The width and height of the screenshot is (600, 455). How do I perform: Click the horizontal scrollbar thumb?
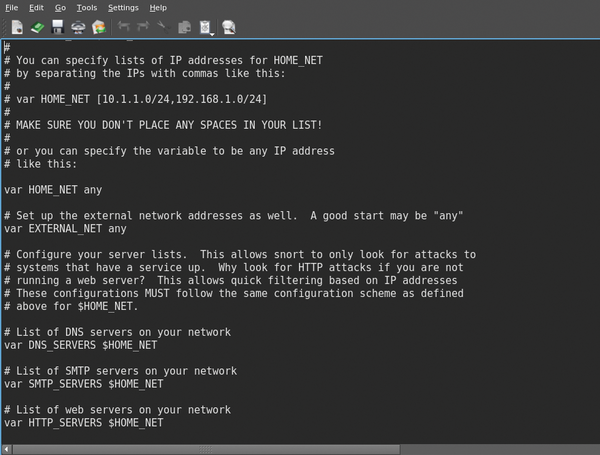coord(206,449)
